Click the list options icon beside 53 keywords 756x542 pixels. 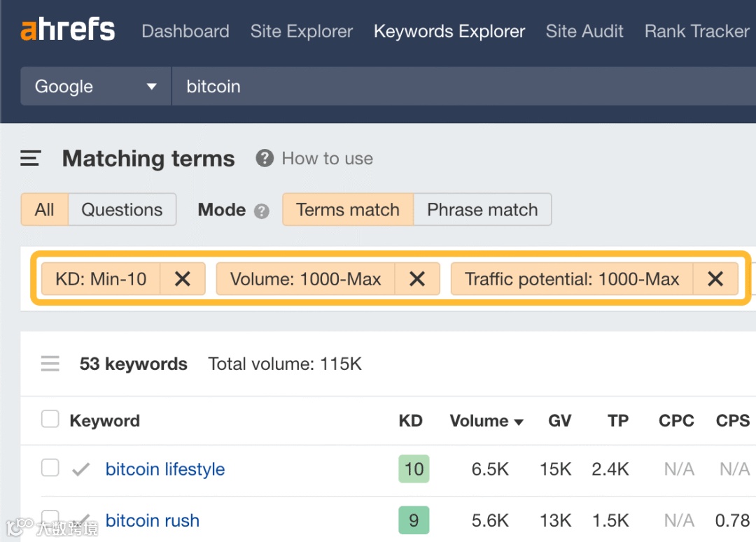[x=50, y=364]
